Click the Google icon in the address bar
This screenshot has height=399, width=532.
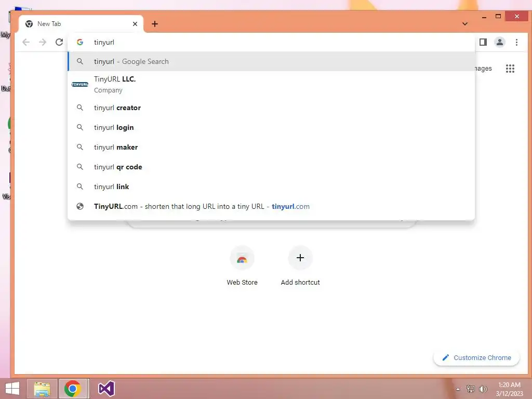80,42
